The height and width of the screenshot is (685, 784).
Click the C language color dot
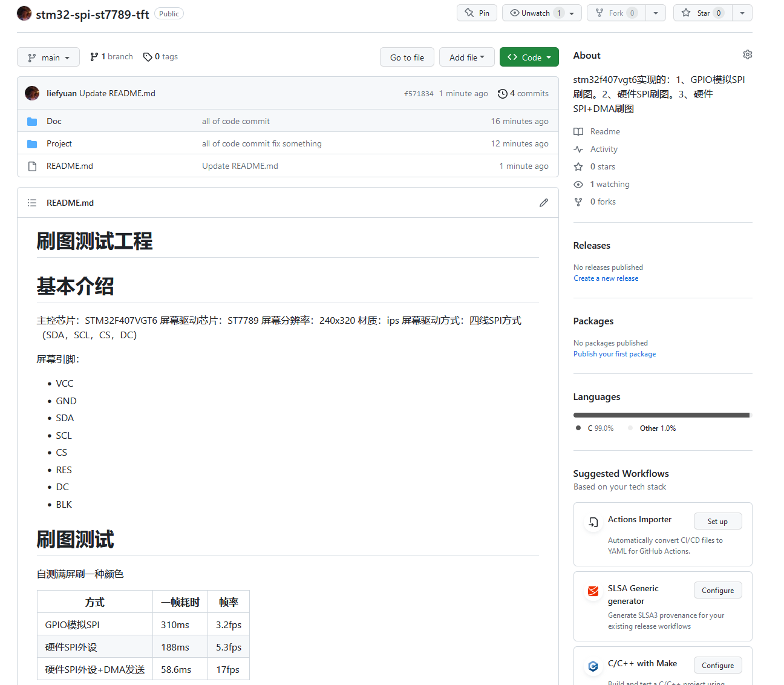(578, 428)
